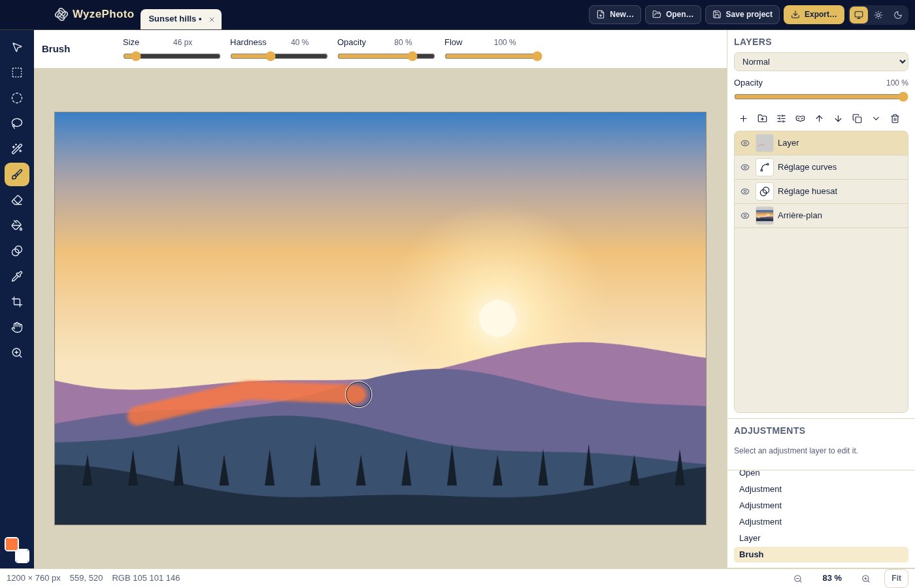The height and width of the screenshot is (588, 915).
Task: Delete the layer with the trash icon
Action: [895, 118]
